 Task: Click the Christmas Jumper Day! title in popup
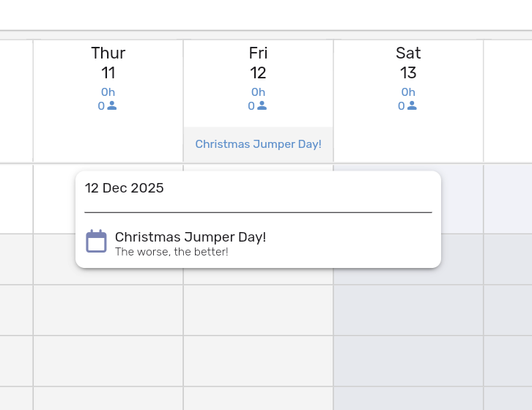[x=191, y=237]
